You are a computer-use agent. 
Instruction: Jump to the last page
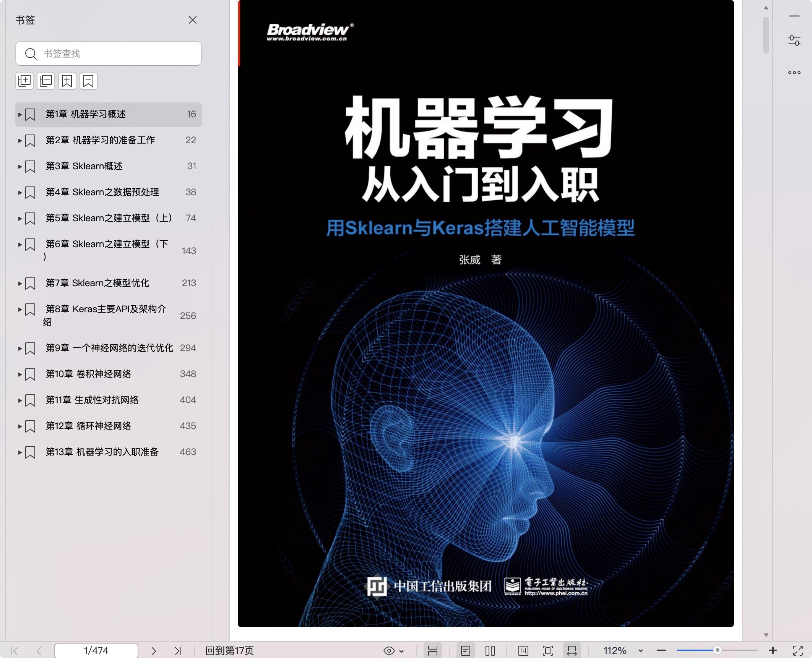tap(178, 650)
